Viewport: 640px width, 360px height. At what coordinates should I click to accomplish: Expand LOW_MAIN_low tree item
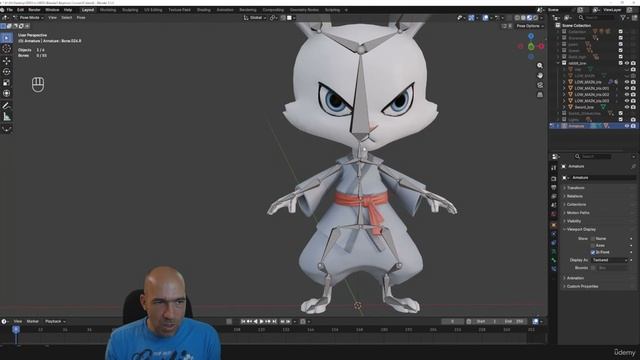coord(564,82)
